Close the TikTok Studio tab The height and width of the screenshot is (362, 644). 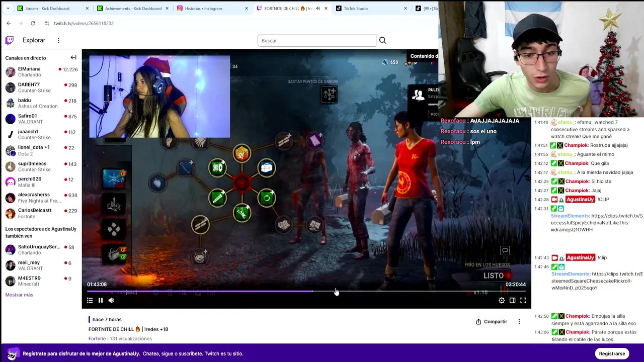(x=405, y=9)
